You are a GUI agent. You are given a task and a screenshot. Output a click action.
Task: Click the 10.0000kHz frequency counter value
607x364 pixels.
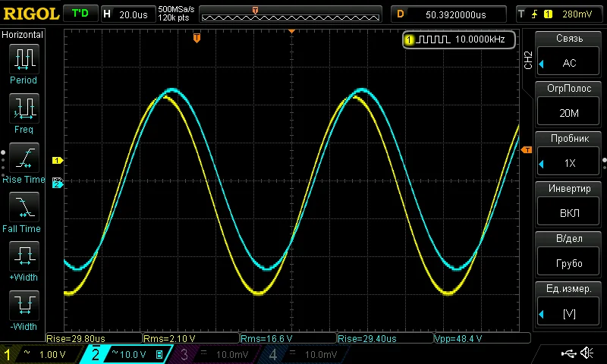[x=480, y=39]
